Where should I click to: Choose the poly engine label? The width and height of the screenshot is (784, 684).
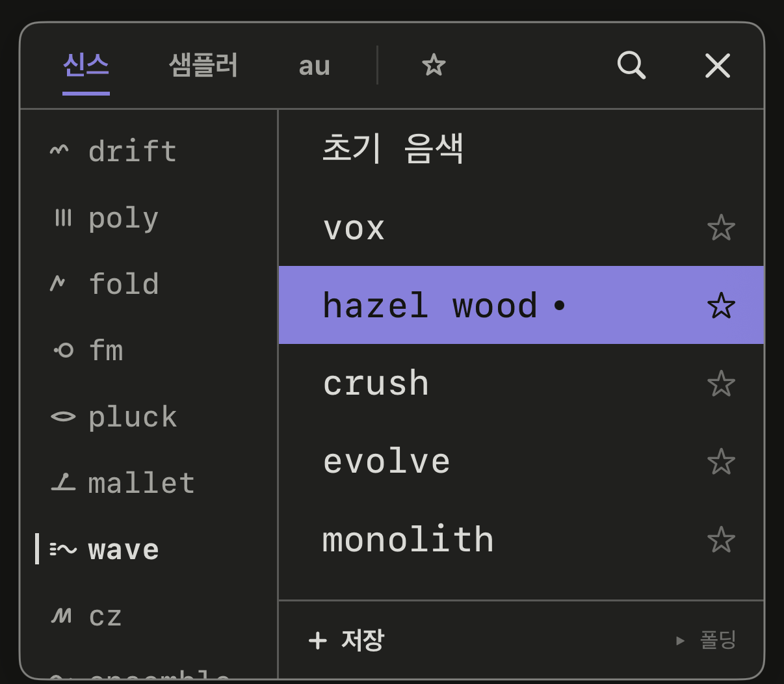point(124,219)
